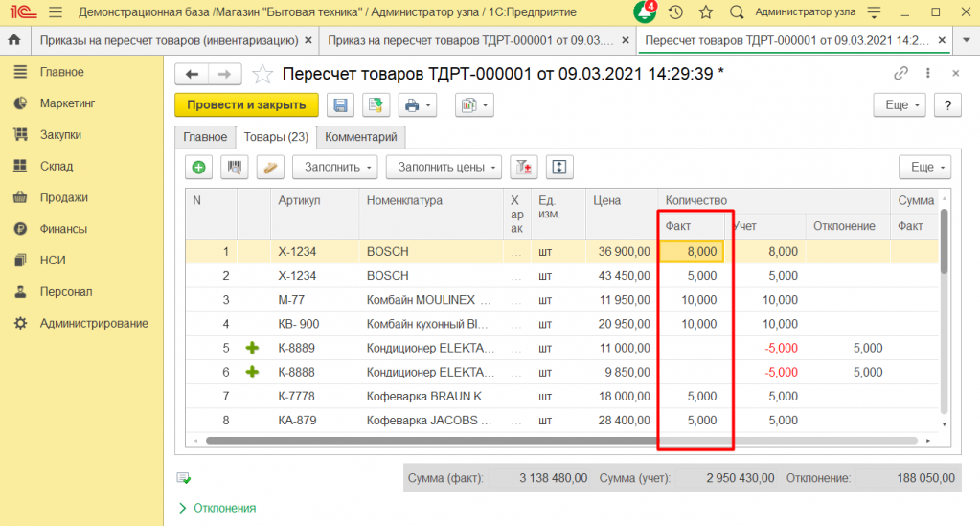Switch to the Комментарий tab
The height and width of the screenshot is (526, 980).
point(360,137)
